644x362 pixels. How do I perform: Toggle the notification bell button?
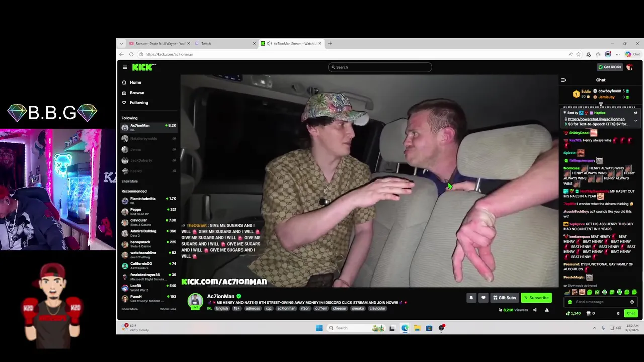point(471,298)
